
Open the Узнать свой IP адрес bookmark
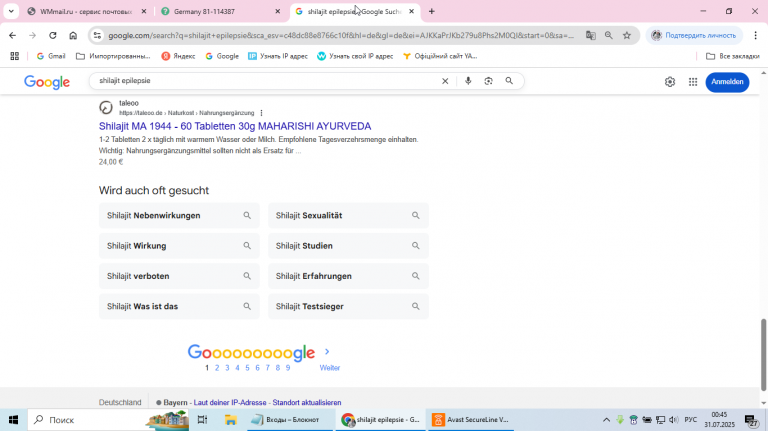coord(355,56)
